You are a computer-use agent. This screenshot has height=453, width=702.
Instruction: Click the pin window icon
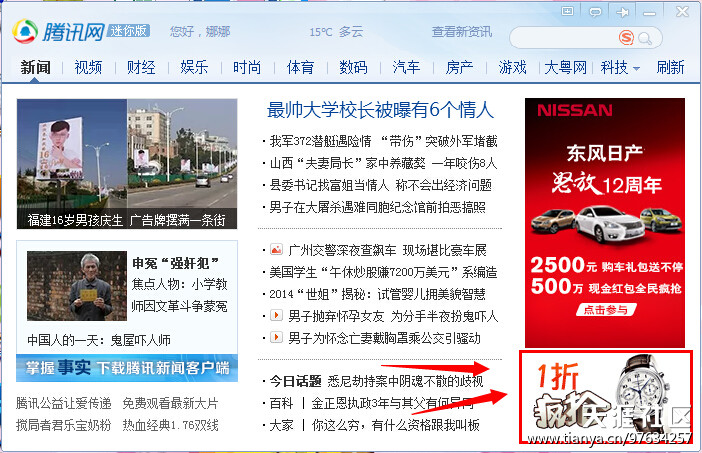[x=622, y=12]
